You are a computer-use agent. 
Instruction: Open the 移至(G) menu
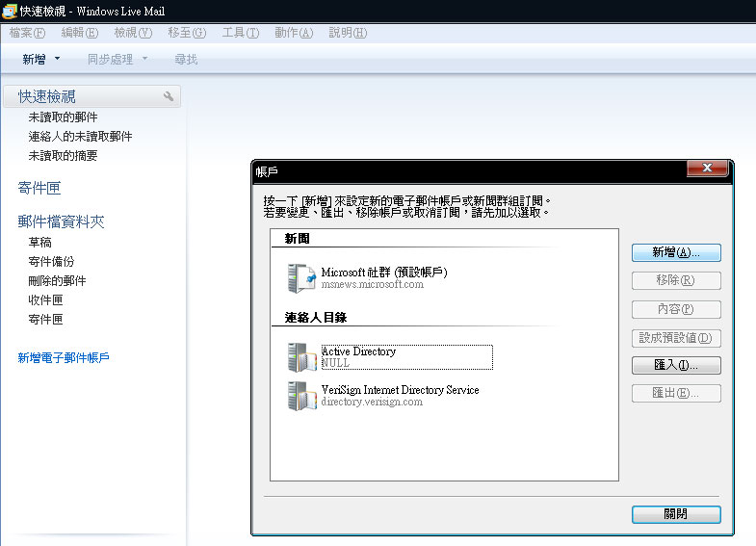[x=187, y=33]
